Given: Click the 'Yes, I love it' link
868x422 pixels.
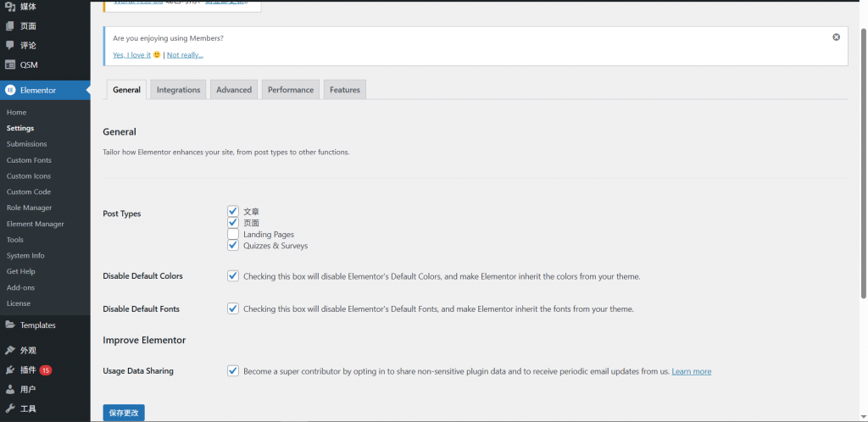Looking at the screenshot, I should pos(131,55).
